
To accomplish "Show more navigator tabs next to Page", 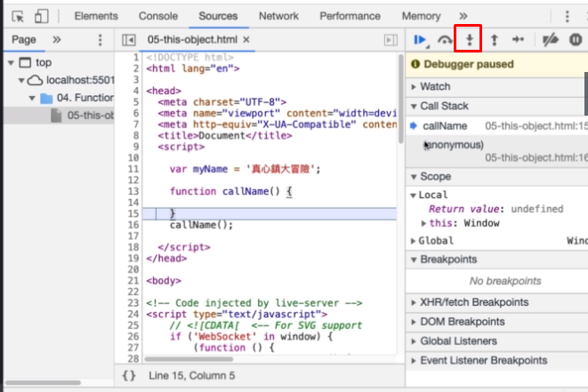I will click(57, 39).
